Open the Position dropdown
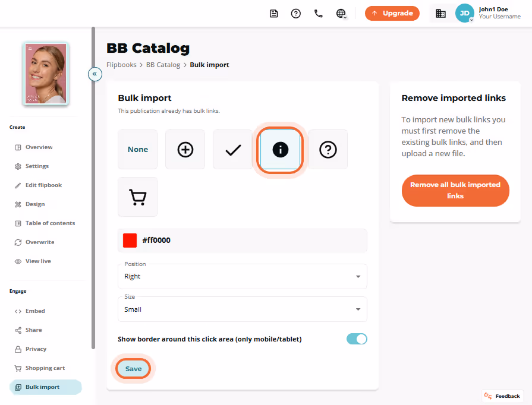 [243, 277]
